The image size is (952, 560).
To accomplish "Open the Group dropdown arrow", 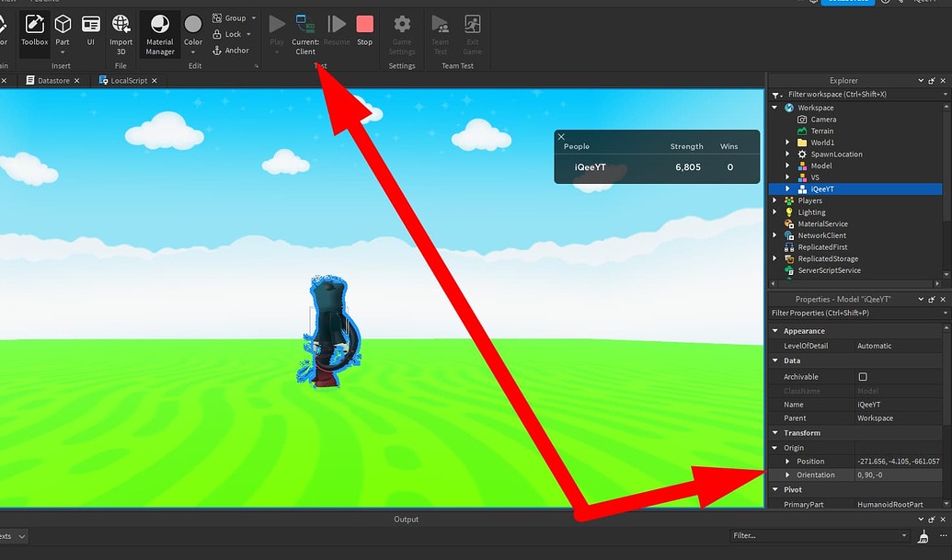I will tap(252, 17).
